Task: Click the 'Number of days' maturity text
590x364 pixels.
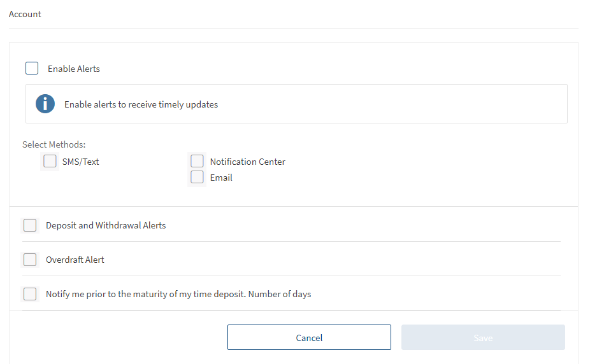Action: coord(280,294)
